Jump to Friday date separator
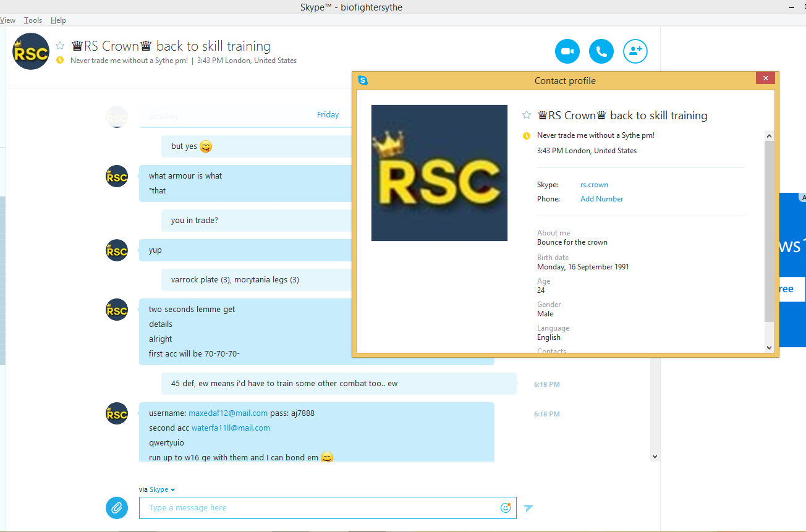The height and width of the screenshot is (532, 806). (328, 115)
